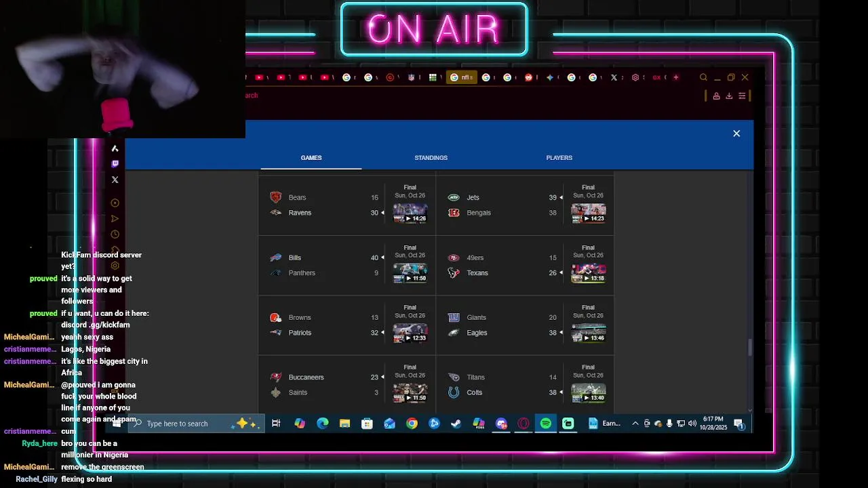
Task: Click the Ravens team name
Action: coord(300,213)
